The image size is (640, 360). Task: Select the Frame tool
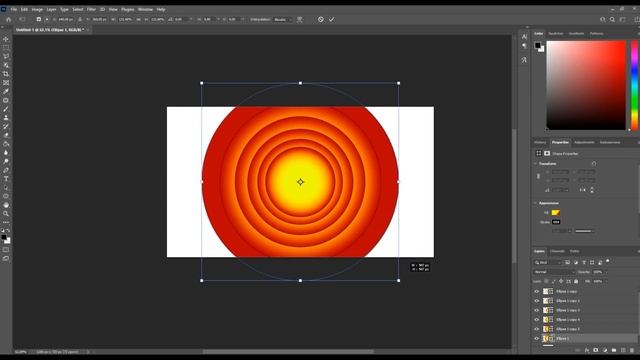pos(6,83)
